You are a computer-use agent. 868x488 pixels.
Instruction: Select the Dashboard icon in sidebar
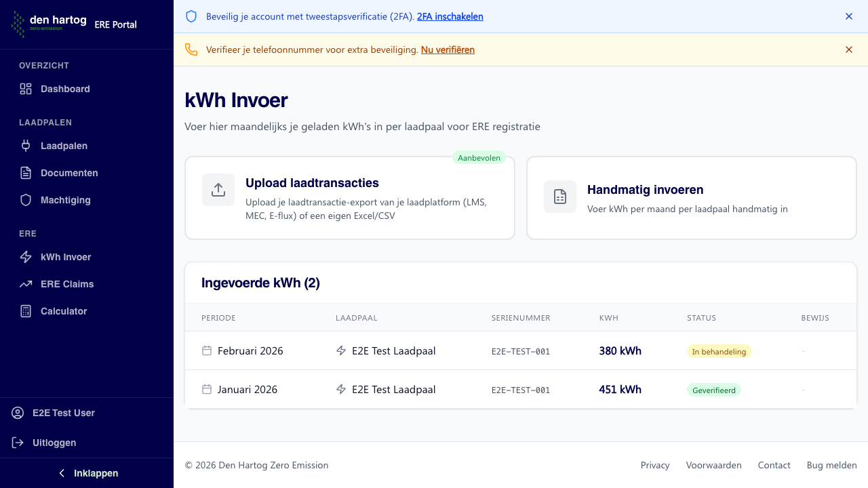point(25,89)
